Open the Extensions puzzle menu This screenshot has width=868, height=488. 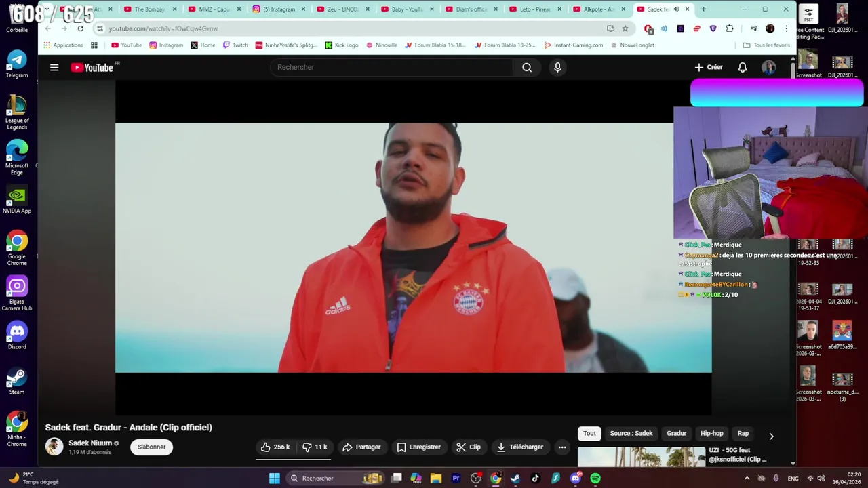click(730, 28)
